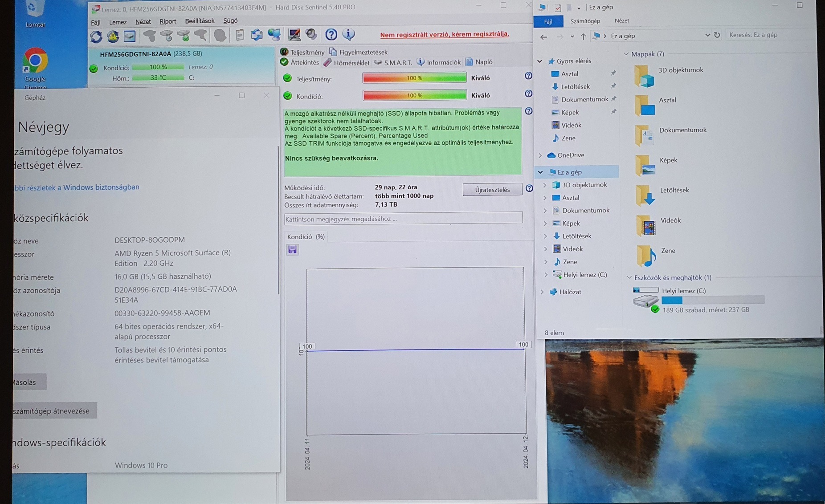Click the document with blue arrows toolbar icon
825x504 pixels.
(x=257, y=35)
